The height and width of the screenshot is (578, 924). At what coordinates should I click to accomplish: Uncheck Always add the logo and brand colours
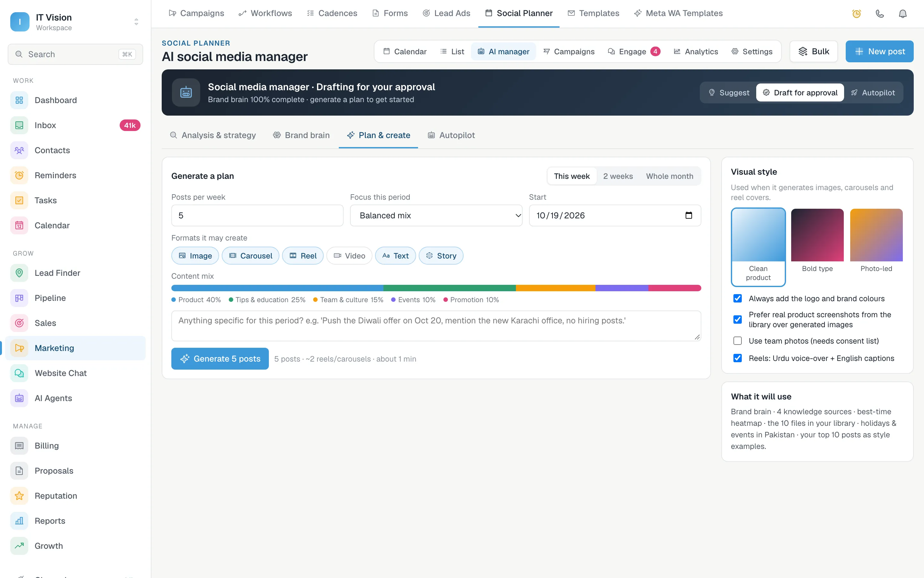(738, 299)
